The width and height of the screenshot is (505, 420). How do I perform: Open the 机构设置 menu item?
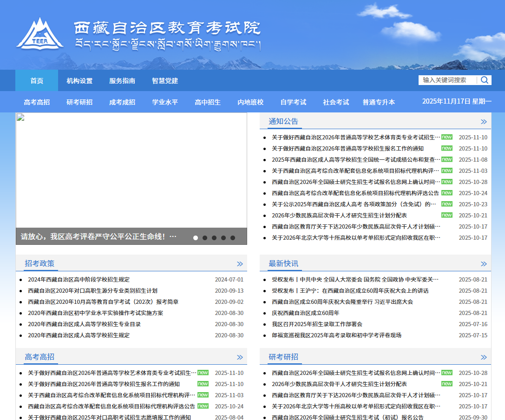[x=79, y=81]
